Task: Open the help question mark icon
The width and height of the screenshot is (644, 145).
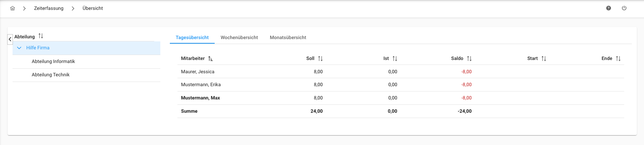Action: coord(609,8)
